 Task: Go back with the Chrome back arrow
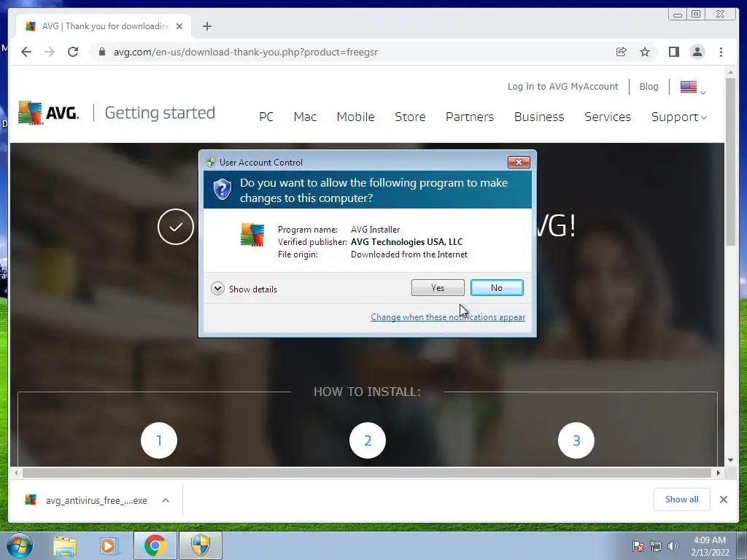coord(26,52)
